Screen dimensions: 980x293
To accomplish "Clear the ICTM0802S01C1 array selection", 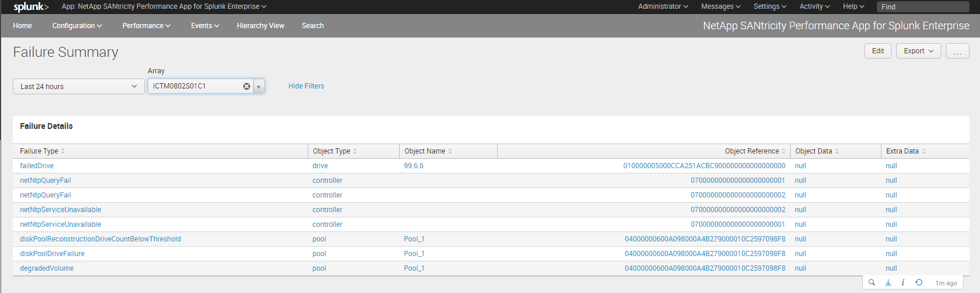I will coord(247,86).
